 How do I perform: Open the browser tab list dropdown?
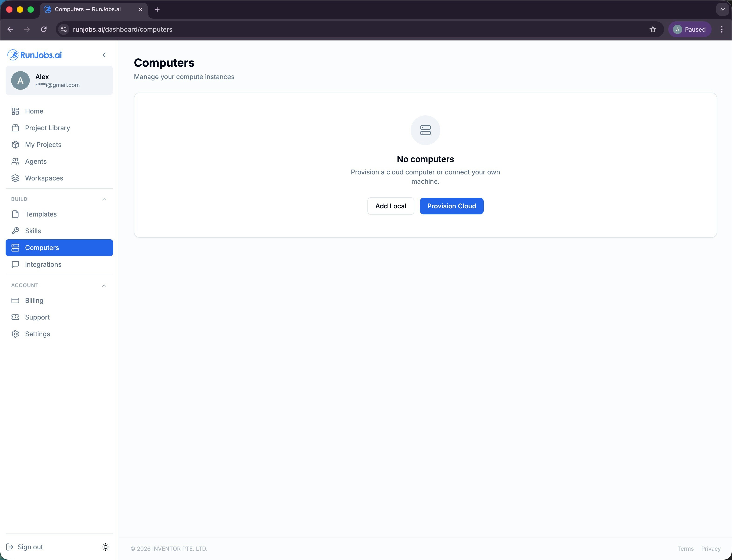tap(722, 9)
